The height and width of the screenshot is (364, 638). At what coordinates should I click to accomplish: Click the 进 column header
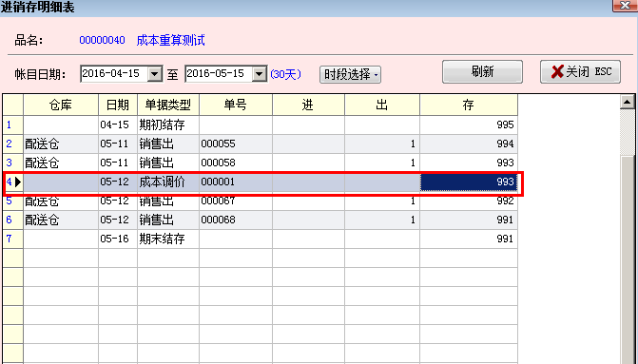(x=308, y=105)
